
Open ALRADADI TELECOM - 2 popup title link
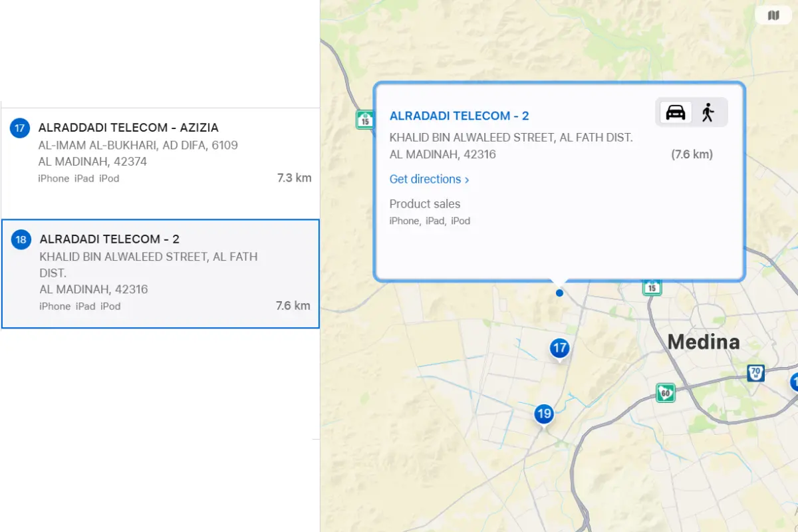click(459, 116)
